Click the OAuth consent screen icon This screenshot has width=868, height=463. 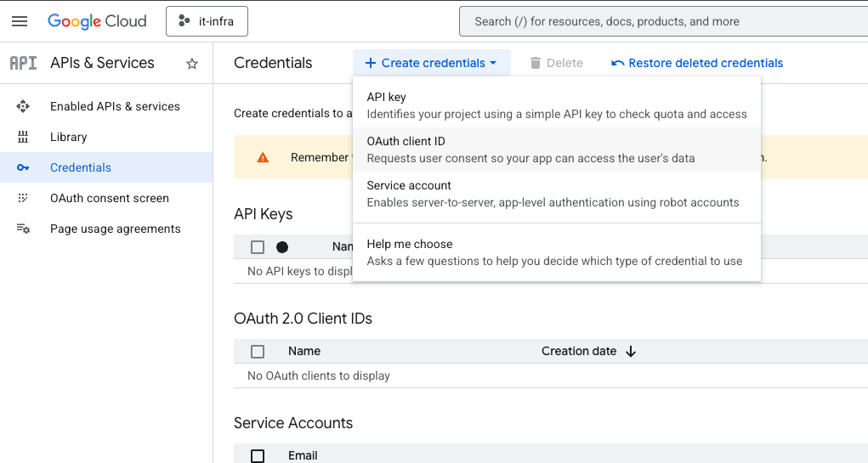(x=23, y=198)
